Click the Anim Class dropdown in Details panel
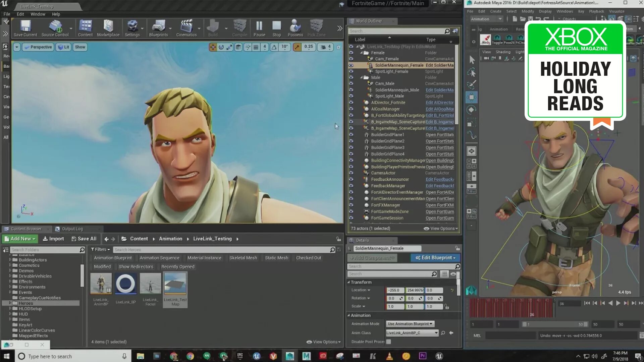The image size is (644, 362). pyautogui.click(x=411, y=333)
